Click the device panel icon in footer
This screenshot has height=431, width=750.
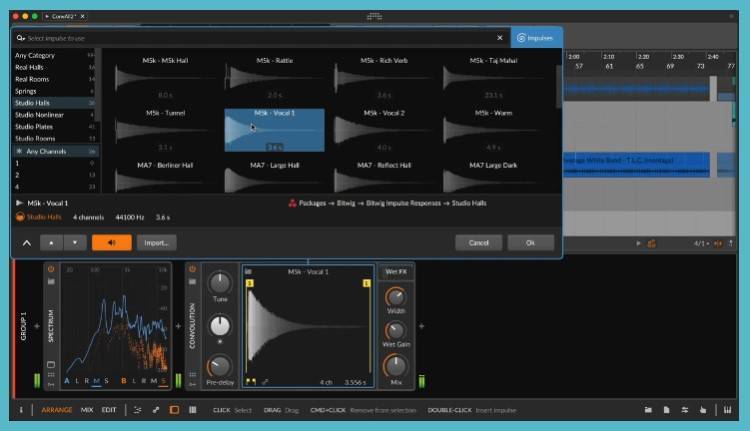(174, 410)
